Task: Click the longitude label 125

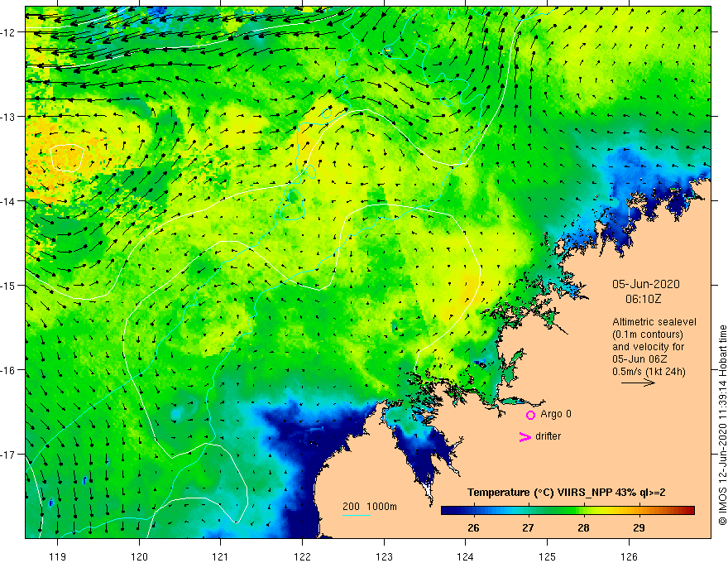Action: pyautogui.click(x=547, y=556)
